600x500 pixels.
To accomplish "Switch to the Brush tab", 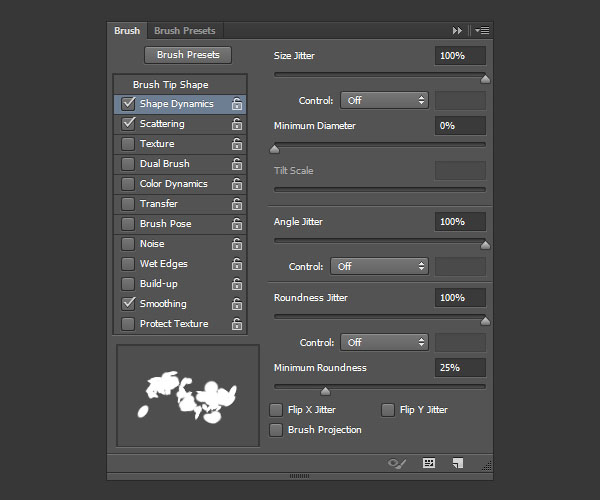I will tap(127, 31).
